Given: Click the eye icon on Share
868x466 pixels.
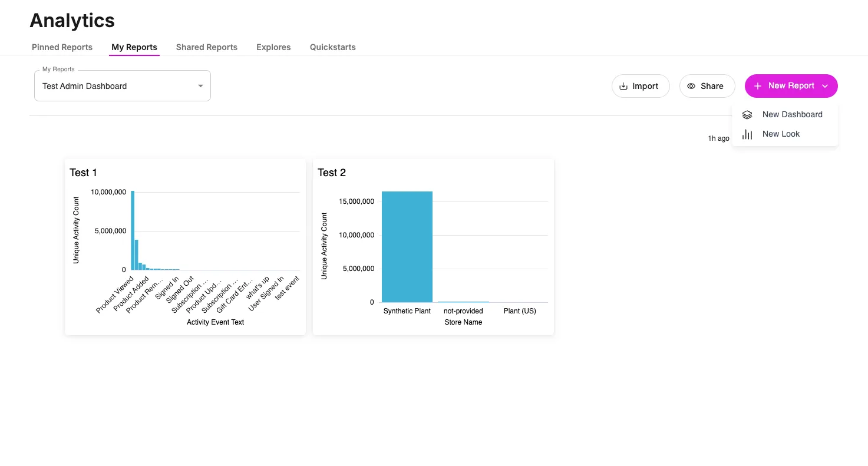Looking at the screenshot, I should 691,86.
